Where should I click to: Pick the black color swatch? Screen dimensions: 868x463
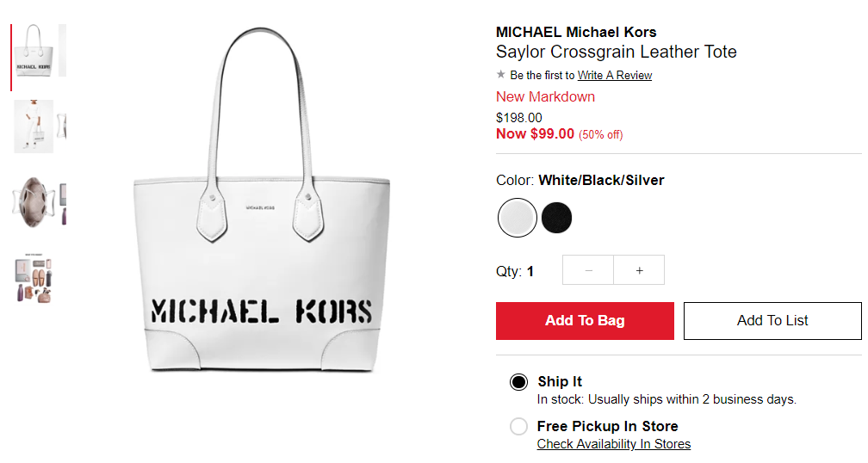556,218
